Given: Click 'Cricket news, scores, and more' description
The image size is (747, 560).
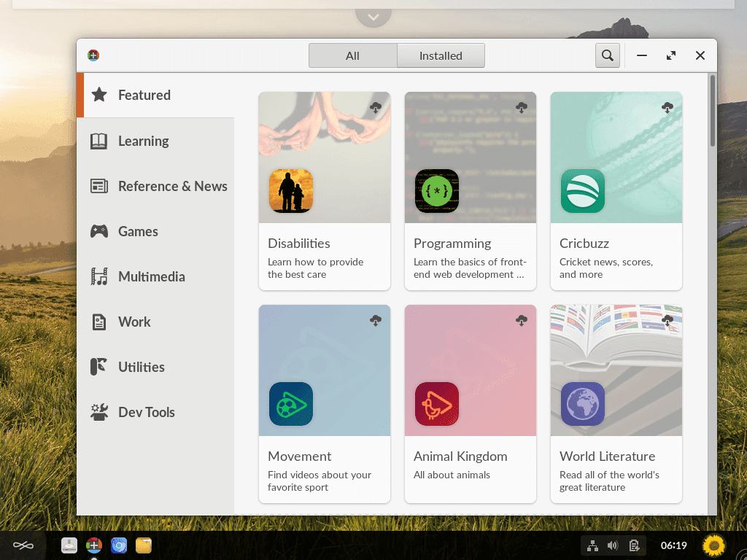Looking at the screenshot, I should 606,268.
